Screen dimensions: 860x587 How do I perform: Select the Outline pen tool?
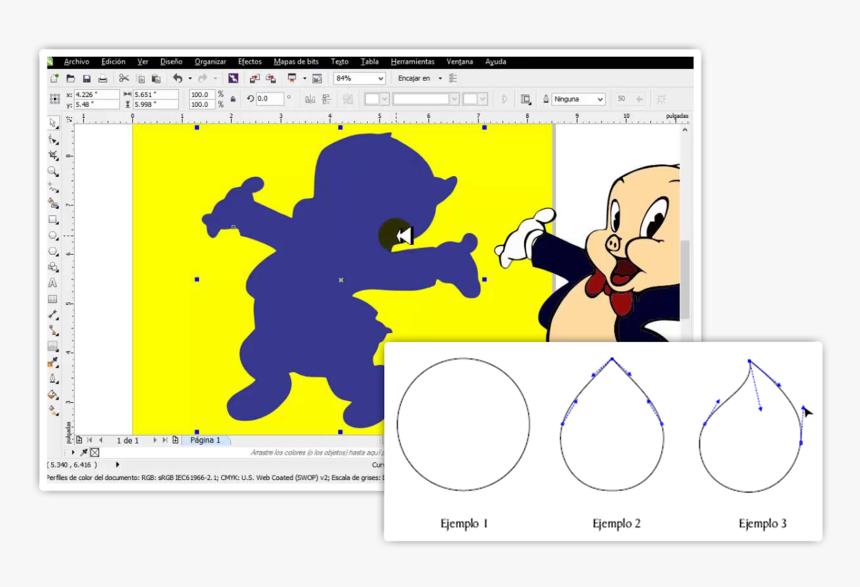coord(53,379)
